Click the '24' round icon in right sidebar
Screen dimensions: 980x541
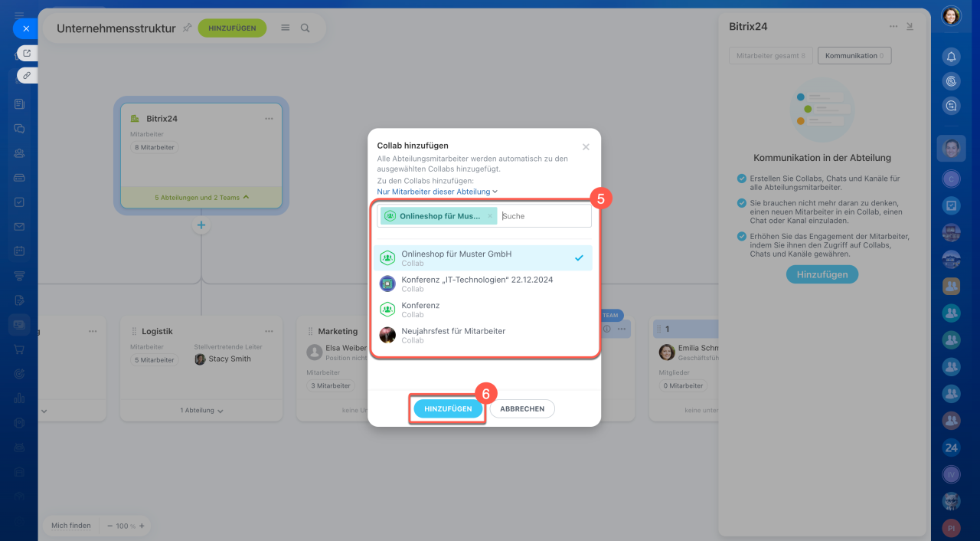pyautogui.click(x=951, y=448)
